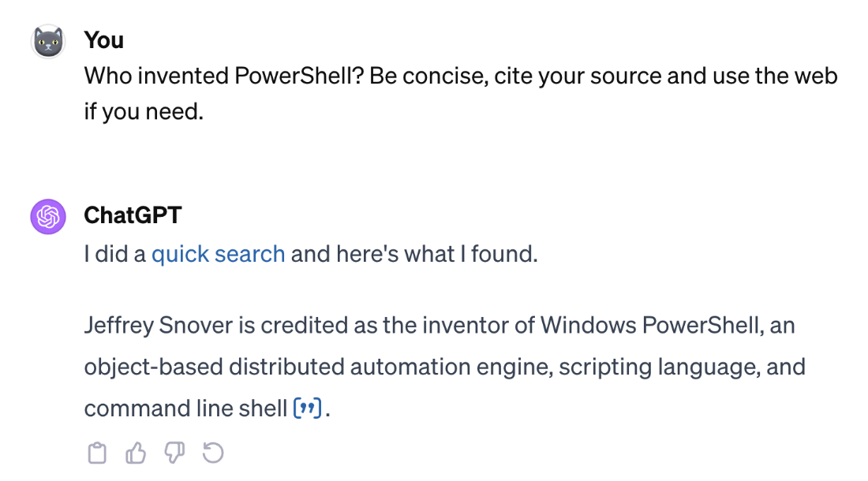
Task: Open the "quick search" link
Action: 218,254
